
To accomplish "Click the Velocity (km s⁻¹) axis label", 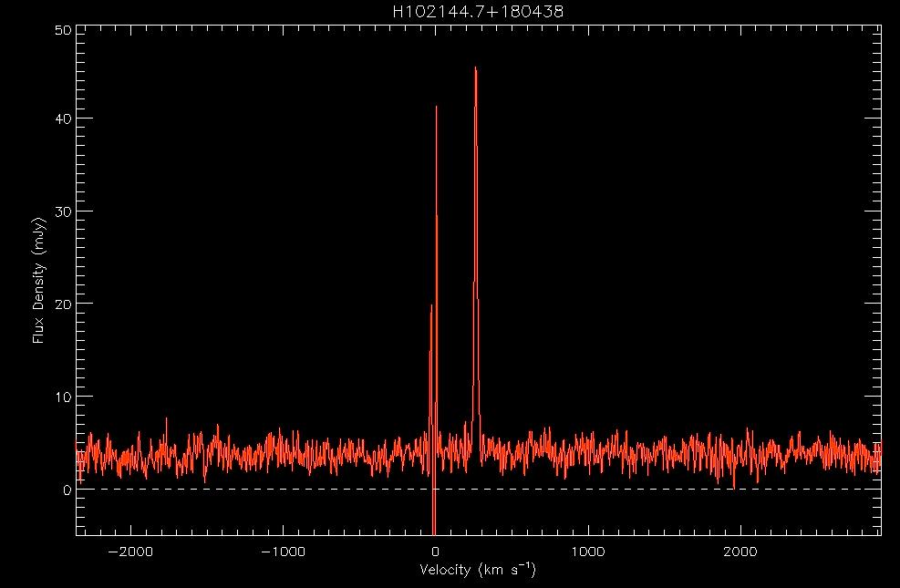I will (478, 572).
